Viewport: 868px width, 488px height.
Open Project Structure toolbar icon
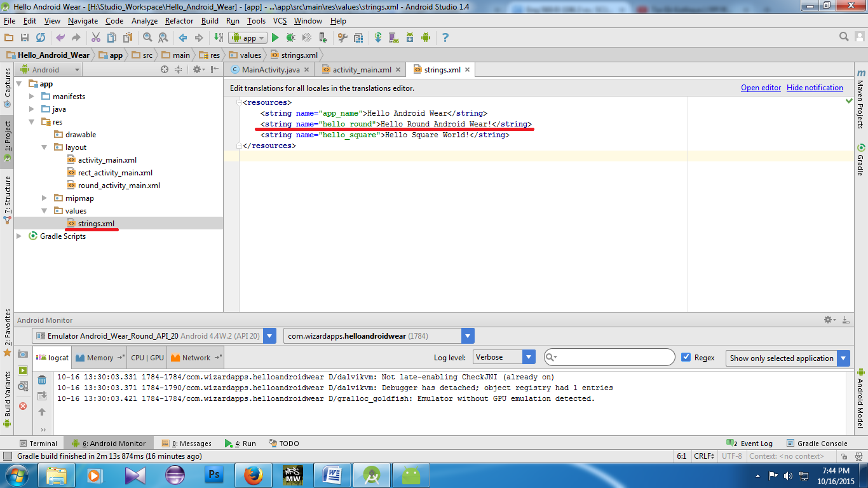(x=358, y=37)
